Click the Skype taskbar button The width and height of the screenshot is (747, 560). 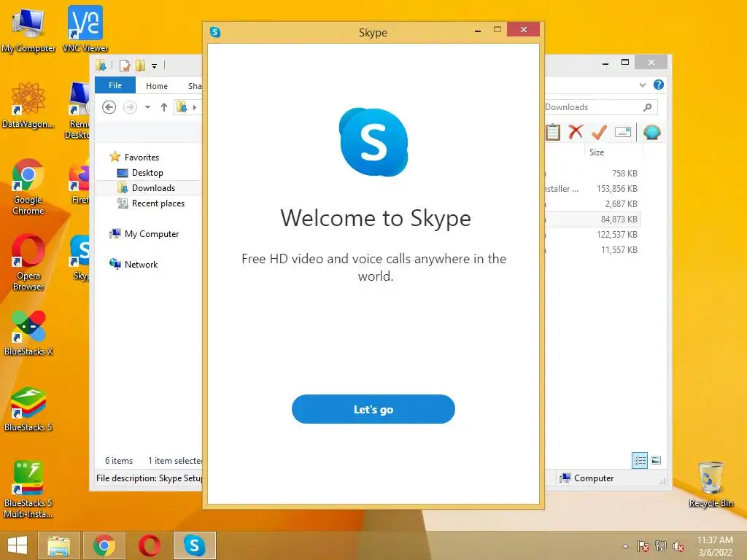194,545
